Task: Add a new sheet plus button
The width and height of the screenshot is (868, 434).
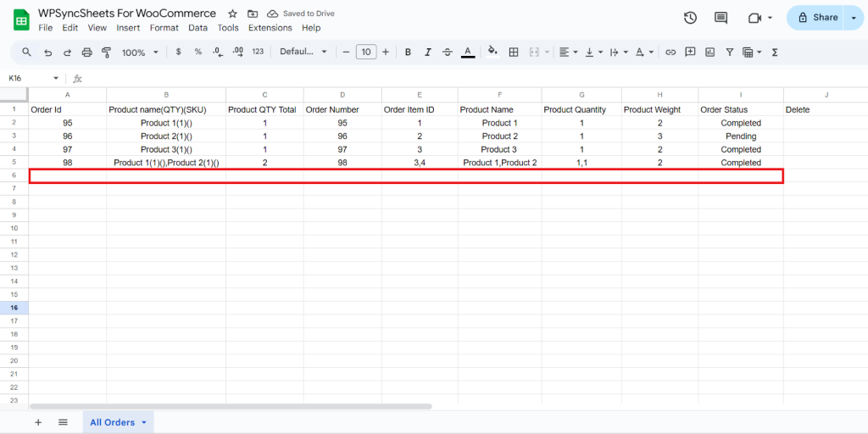Action: (38, 422)
